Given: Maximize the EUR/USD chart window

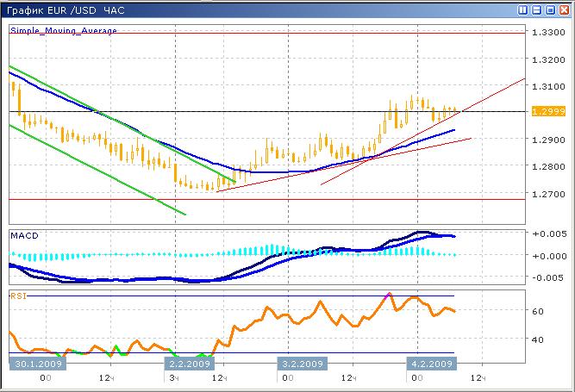Looking at the screenshot, I should [550, 9].
